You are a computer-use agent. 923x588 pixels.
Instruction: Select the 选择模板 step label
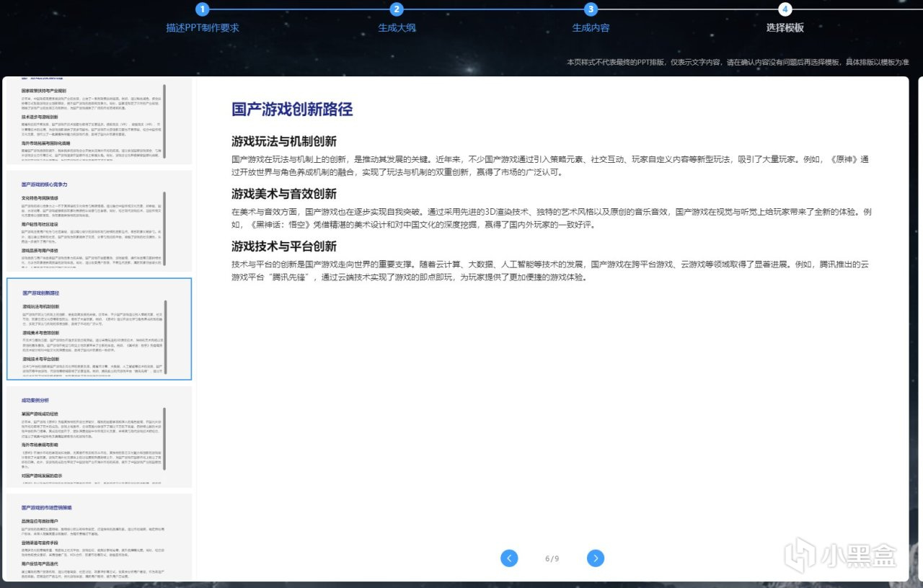(x=785, y=28)
